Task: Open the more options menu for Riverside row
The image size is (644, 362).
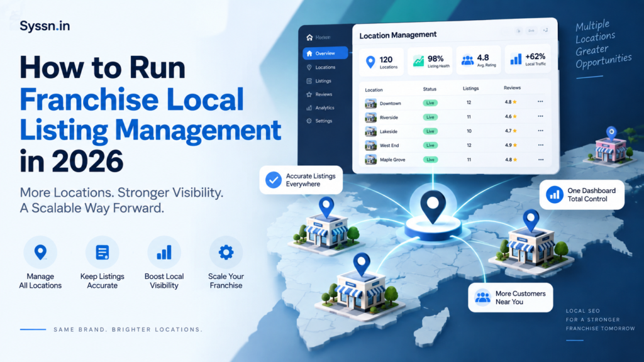Action: tap(540, 116)
